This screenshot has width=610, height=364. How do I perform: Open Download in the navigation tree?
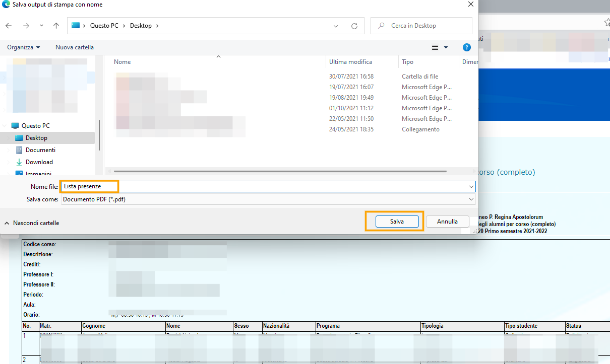39,162
